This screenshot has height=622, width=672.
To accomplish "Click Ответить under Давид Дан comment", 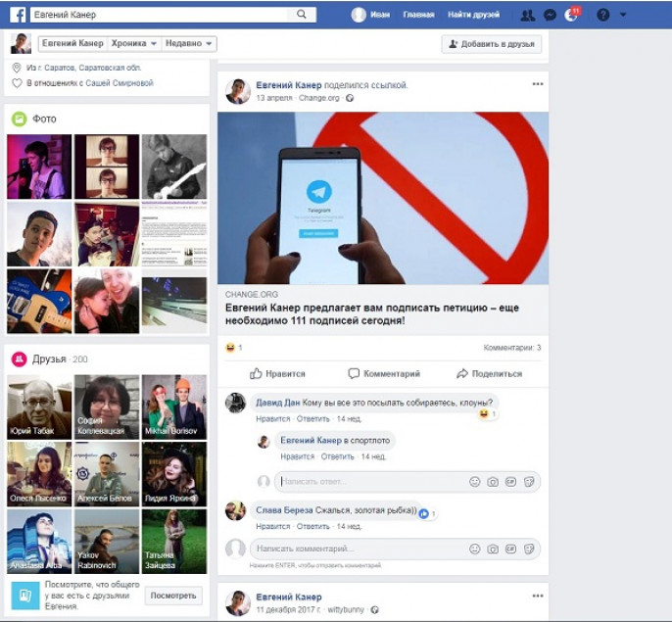I will [312, 419].
